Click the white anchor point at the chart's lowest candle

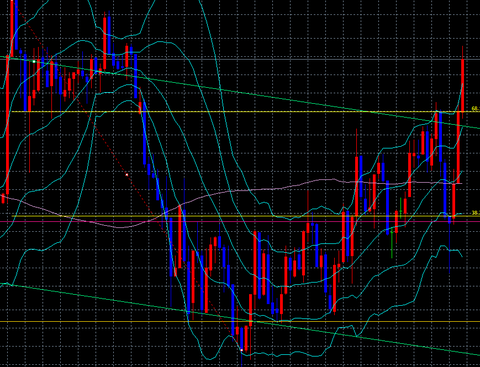[242, 350]
